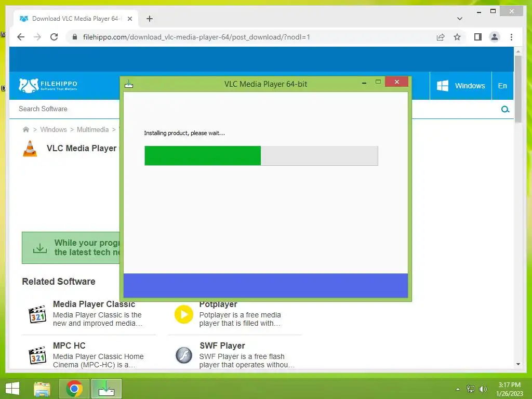Bookmark page with the star icon
Screen dimensions: 532x399
pyautogui.click(x=457, y=37)
